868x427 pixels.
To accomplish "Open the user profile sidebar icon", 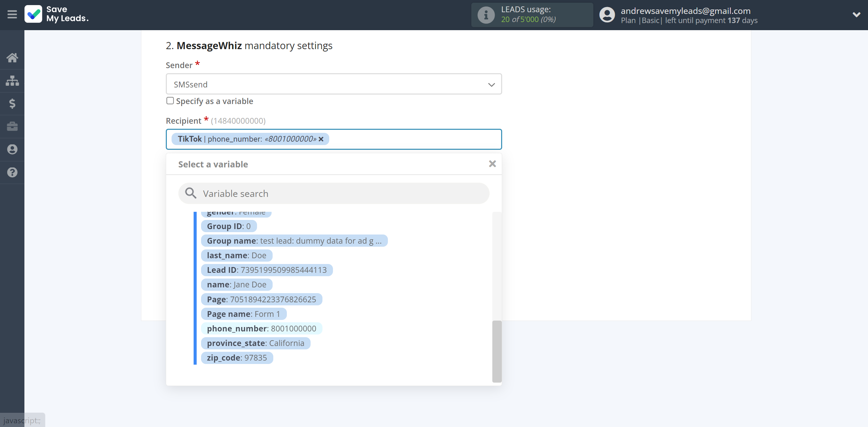I will [x=12, y=149].
